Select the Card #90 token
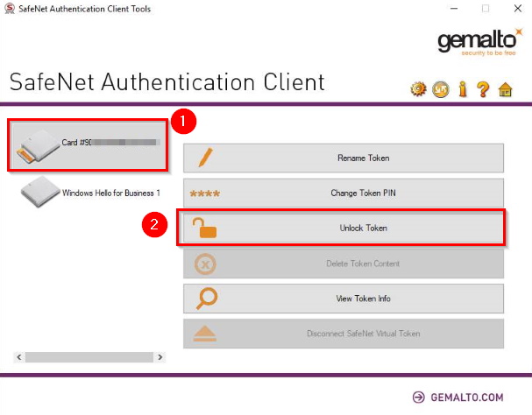 88,145
